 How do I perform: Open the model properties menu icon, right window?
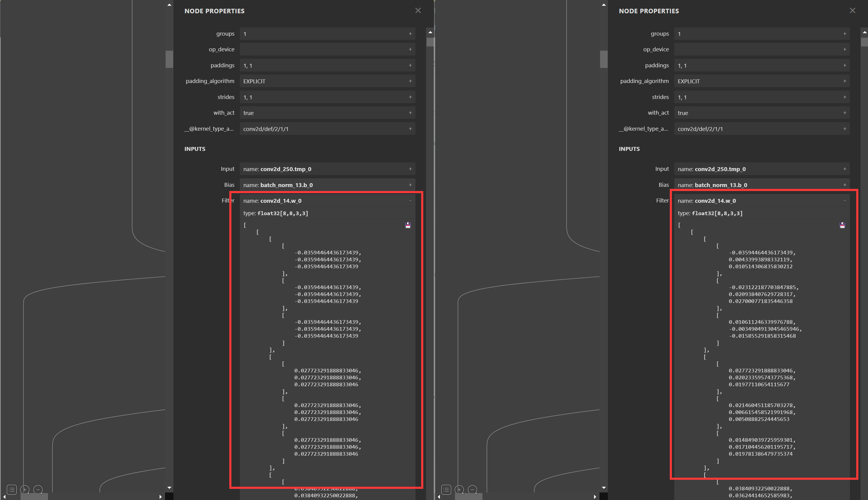coord(446,489)
